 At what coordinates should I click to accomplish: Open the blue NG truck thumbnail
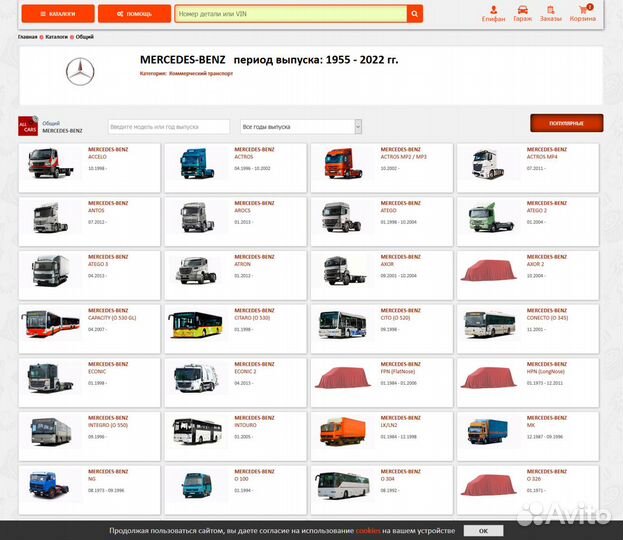click(49, 485)
